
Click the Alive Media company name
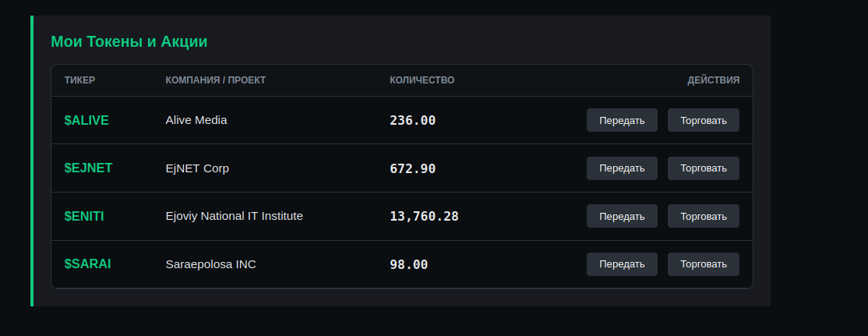pos(196,120)
